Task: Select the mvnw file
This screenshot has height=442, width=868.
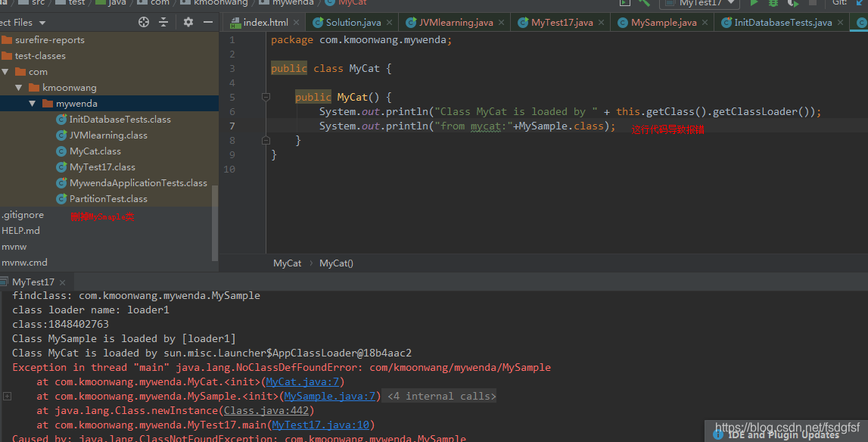Action: [14, 247]
